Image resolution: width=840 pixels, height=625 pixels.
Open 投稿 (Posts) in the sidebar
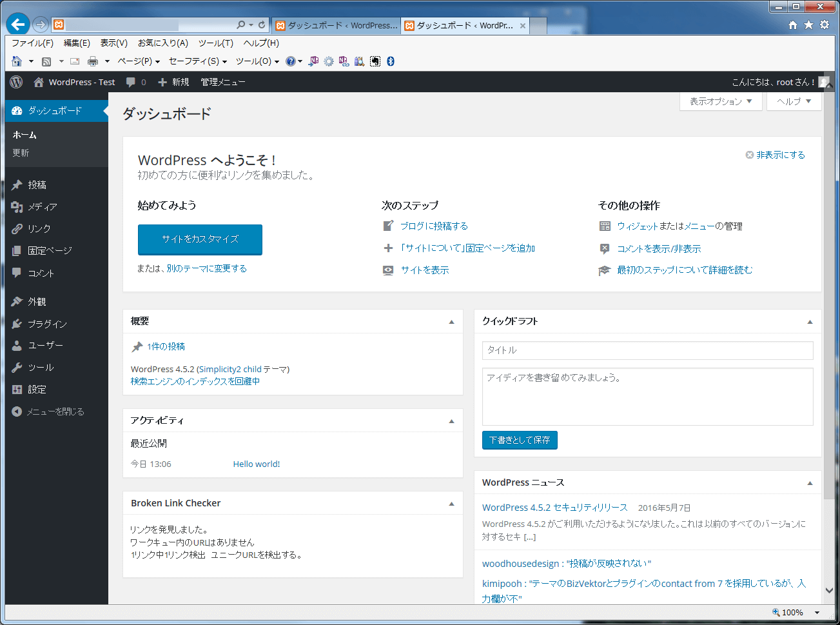[37, 185]
